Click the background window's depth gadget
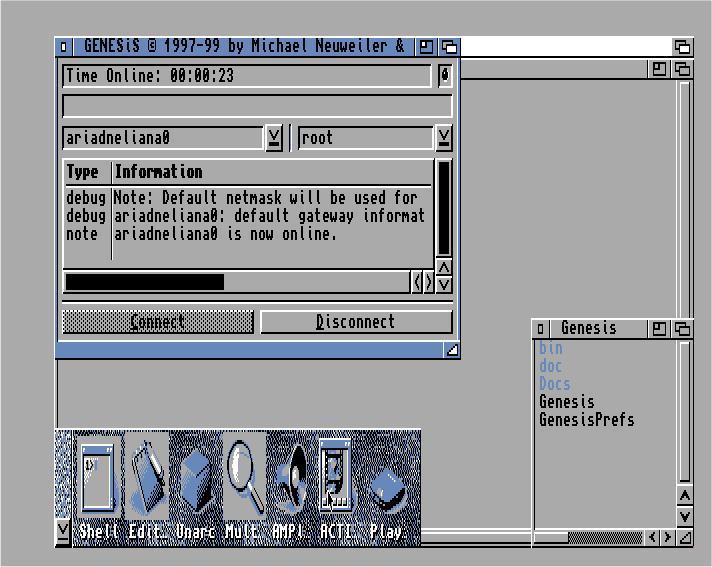 pos(682,69)
